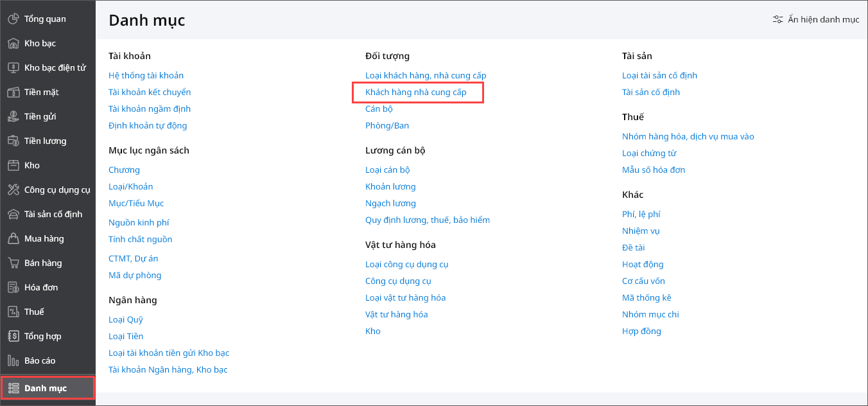Click the Báo cáo chart icon
This screenshot has width=868, height=406.
[x=13, y=361]
